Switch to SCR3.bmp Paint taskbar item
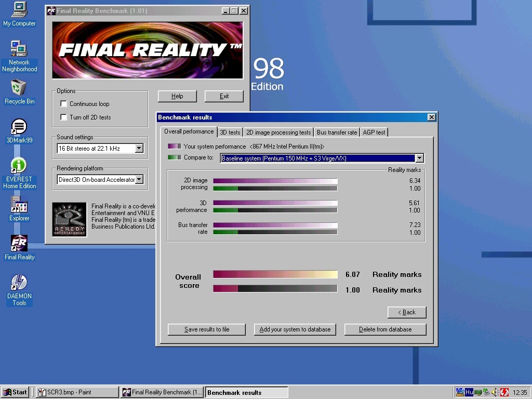Screen dimensions: 532x399 click(x=77, y=392)
